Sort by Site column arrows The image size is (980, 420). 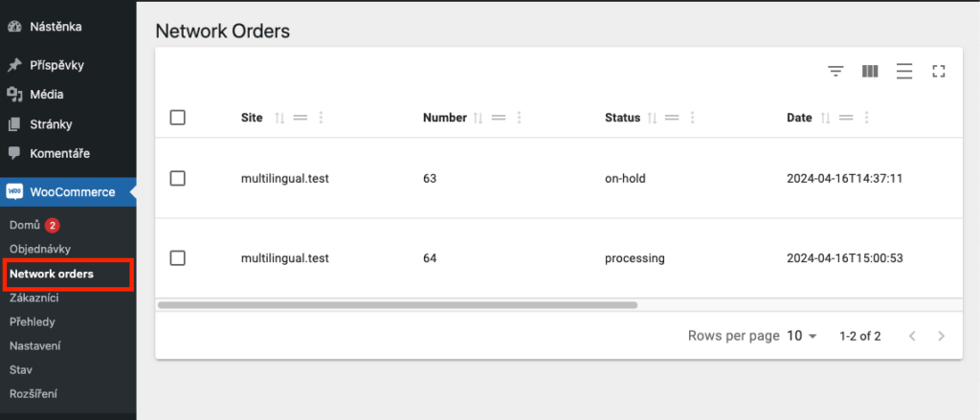pyautogui.click(x=280, y=118)
